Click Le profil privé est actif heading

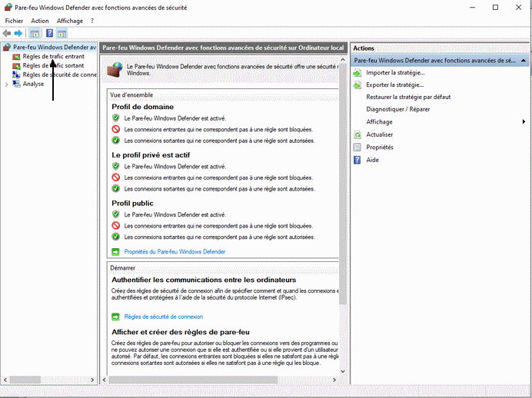tap(151, 155)
